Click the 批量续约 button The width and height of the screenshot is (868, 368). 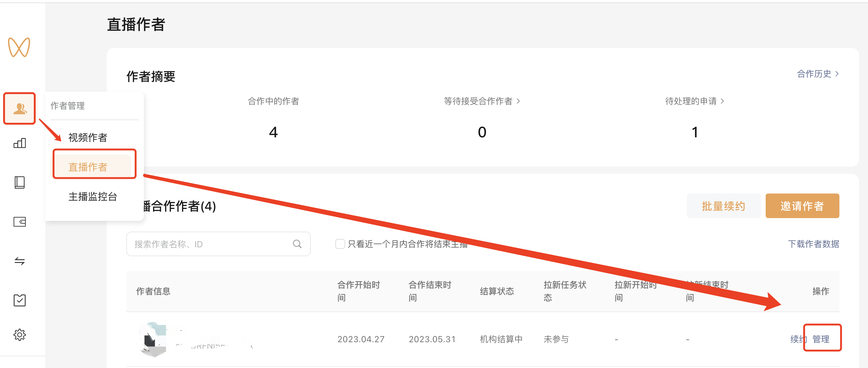click(723, 206)
